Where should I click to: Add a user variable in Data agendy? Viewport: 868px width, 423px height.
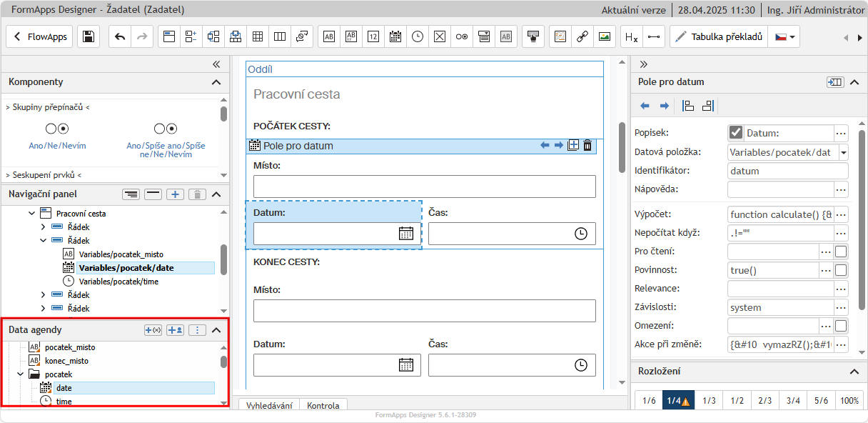click(176, 330)
